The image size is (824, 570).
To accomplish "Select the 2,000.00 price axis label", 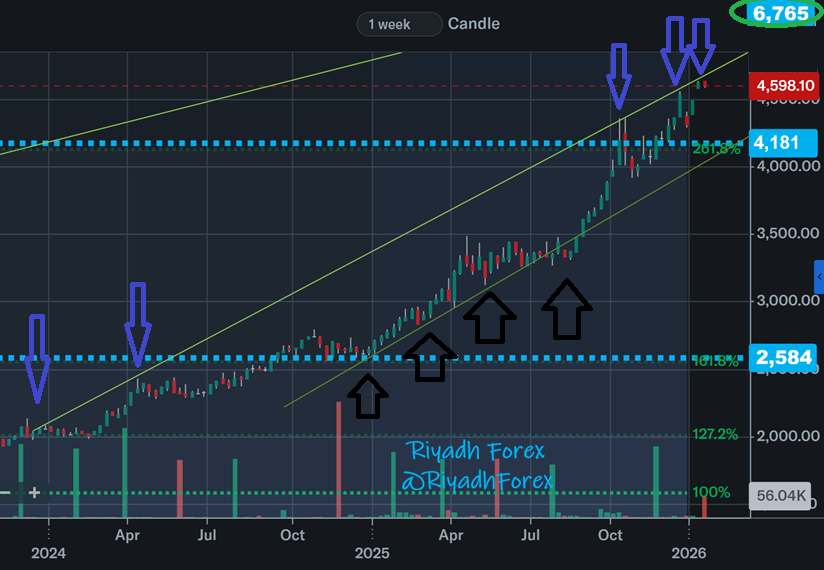I will (x=788, y=436).
